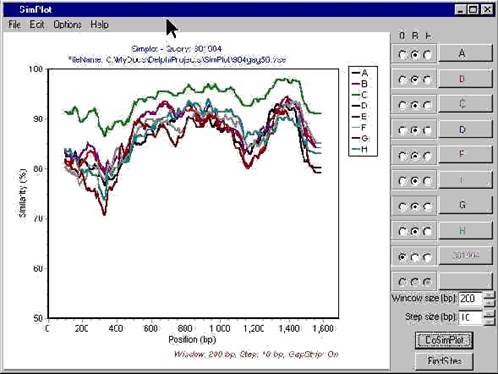Open the Options menu
The width and height of the screenshot is (498, 374).
(67, 25)
